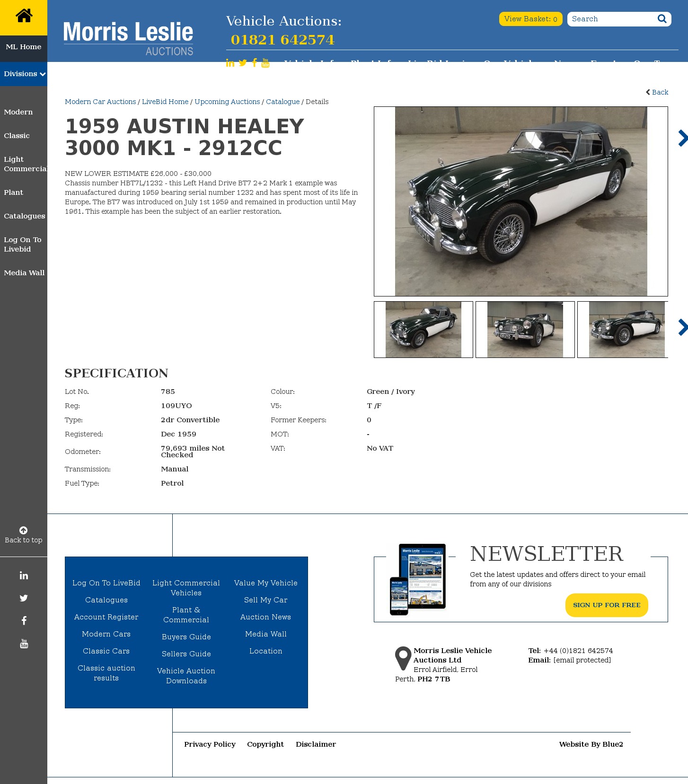Open footer Log On To LiveBid link

pos(106,583)
